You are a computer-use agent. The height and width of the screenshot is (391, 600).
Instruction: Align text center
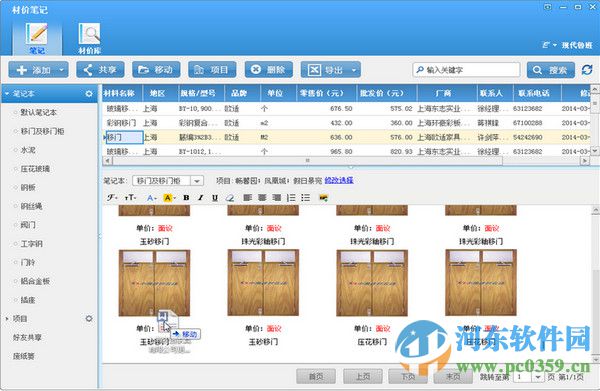click(262, 198)
